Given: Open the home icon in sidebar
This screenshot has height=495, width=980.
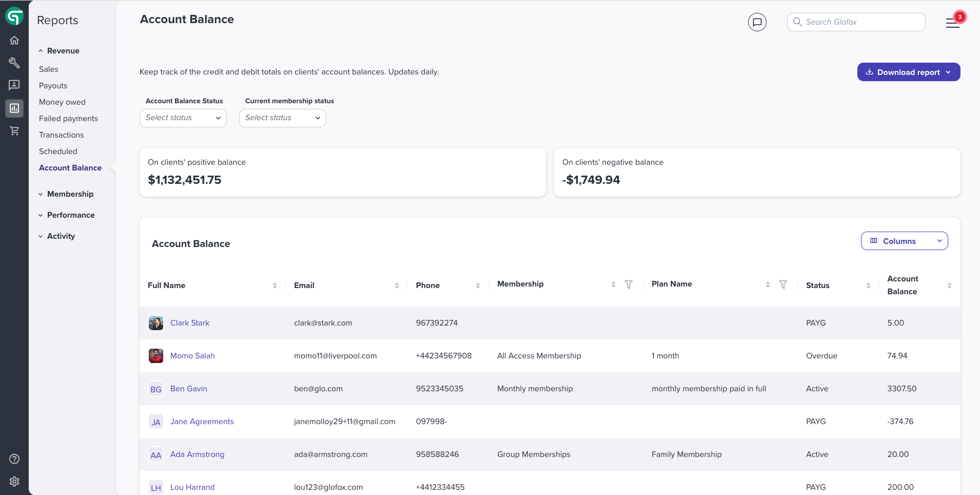Looking at the screenshot, I should [14, 40].
